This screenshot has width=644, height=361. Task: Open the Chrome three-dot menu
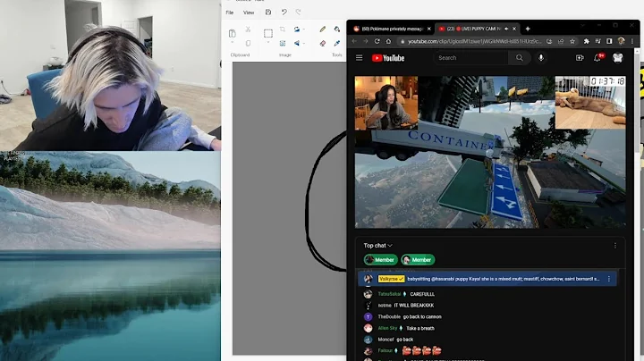[632, 41]
